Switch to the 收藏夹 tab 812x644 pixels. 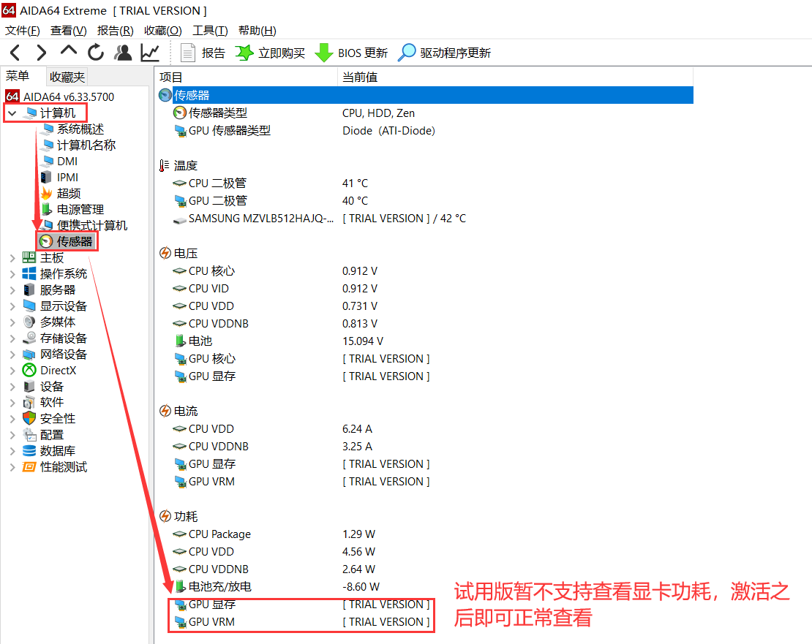(67, 76)
